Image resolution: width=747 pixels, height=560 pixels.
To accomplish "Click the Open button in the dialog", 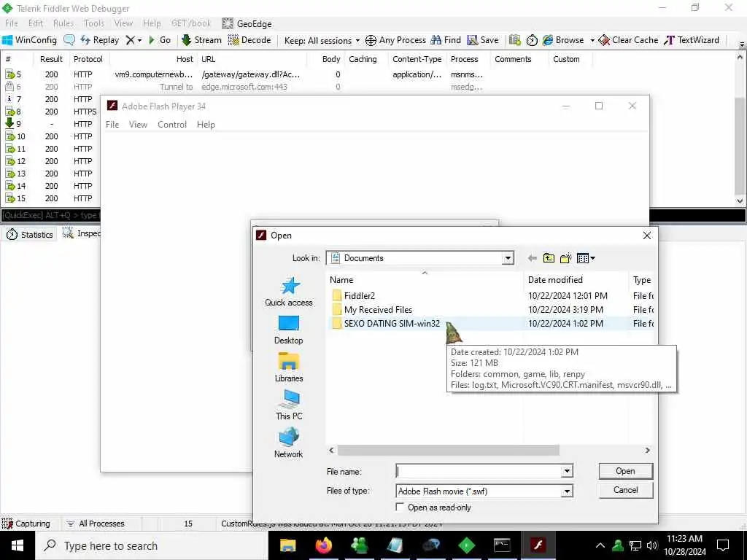I will pyautogui.click(x=625, y=471).
